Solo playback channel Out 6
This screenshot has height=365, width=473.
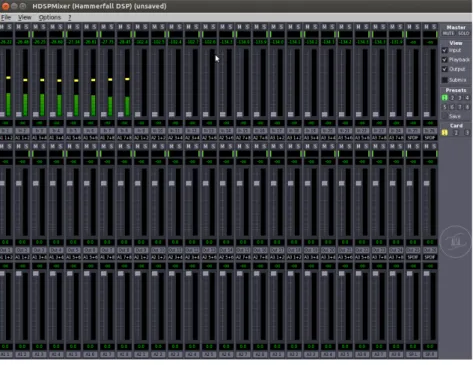coord(94,146)
